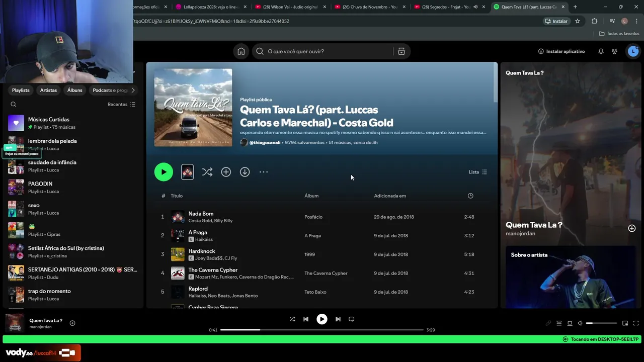Open Músicas Curtidas playlist
This screenshot has height=362, width=644.
pyautogui.click(x=73, y=123)
